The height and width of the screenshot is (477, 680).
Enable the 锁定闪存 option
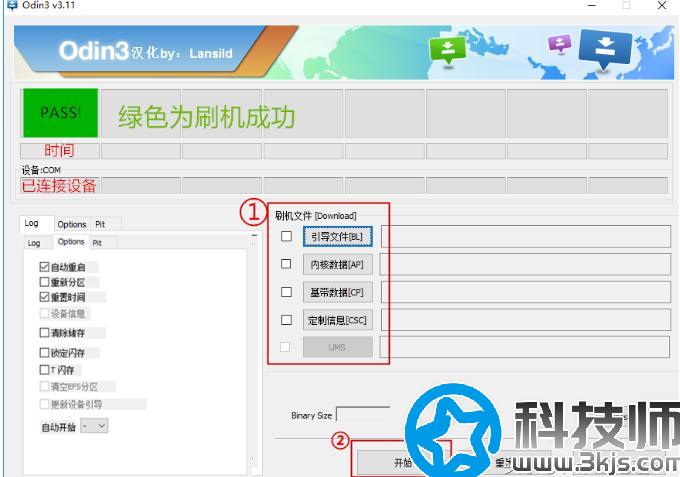click(44, 353)
